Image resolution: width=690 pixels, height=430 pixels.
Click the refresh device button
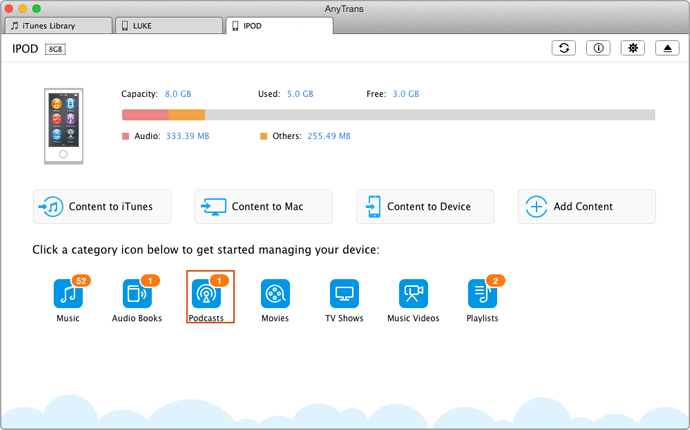coord(564,48)
